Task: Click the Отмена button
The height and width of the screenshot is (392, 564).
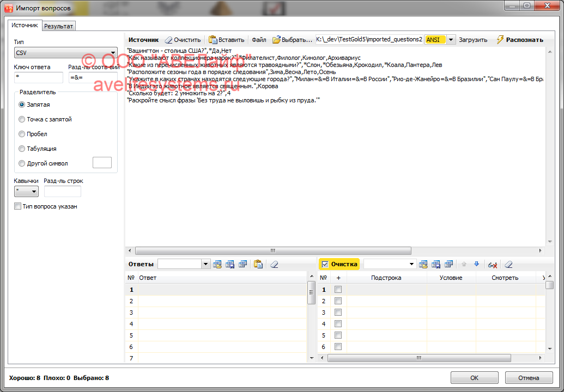Action: [x=529, y=378]
